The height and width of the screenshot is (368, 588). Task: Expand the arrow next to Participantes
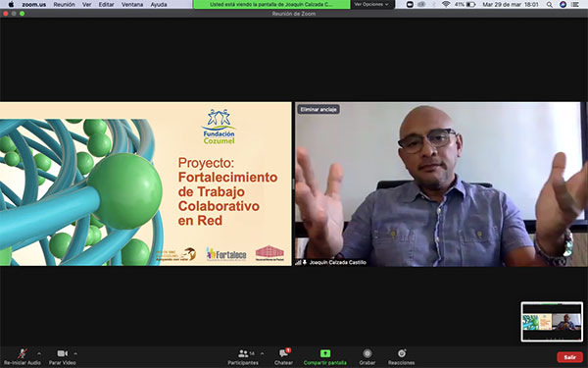[262, 353]
